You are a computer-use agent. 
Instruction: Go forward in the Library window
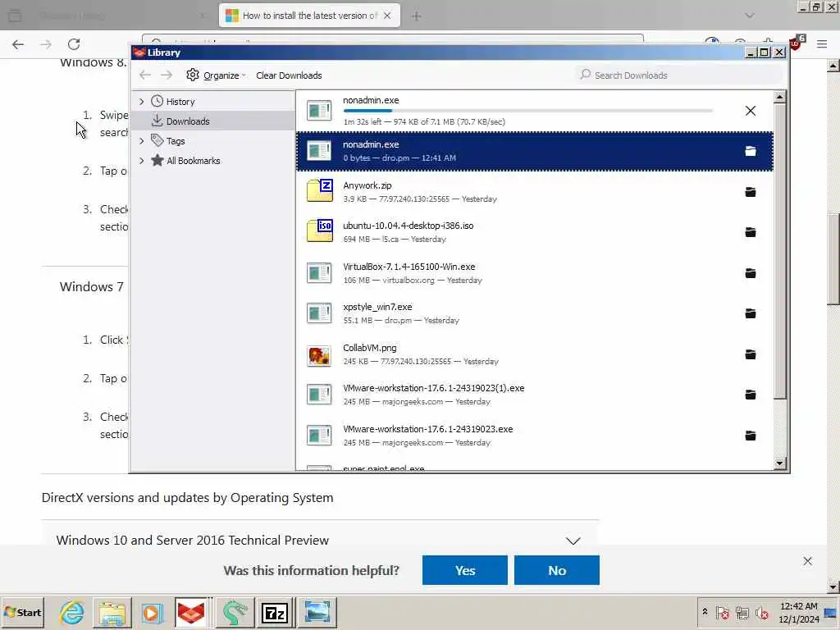(x=167, y=75)
